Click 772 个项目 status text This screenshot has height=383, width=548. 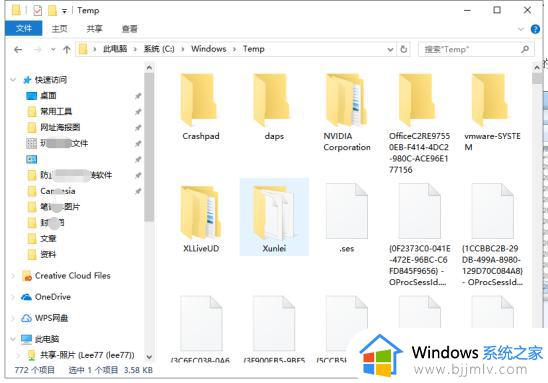tap(35, 370)
